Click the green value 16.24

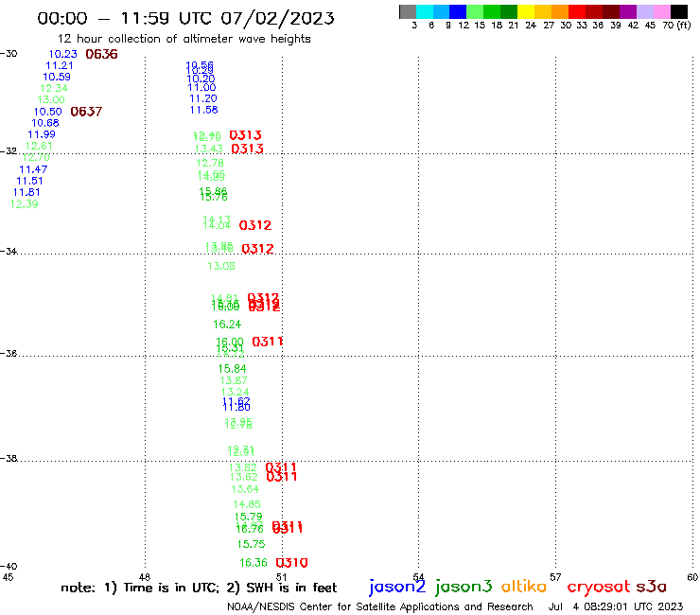coord(227,325)
